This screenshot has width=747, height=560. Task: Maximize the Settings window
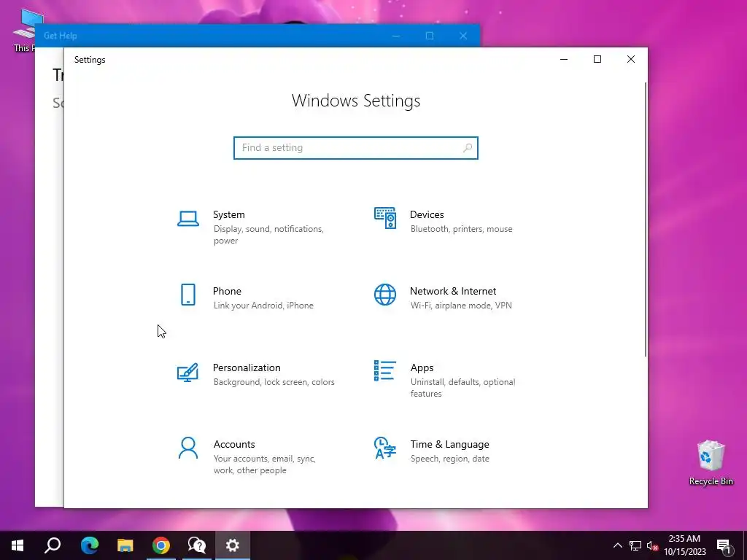tap(597, 60)
